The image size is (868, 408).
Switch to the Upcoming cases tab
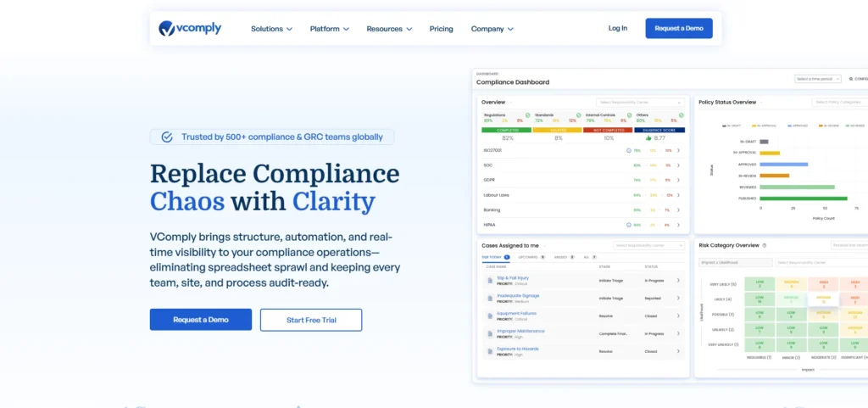531,257
